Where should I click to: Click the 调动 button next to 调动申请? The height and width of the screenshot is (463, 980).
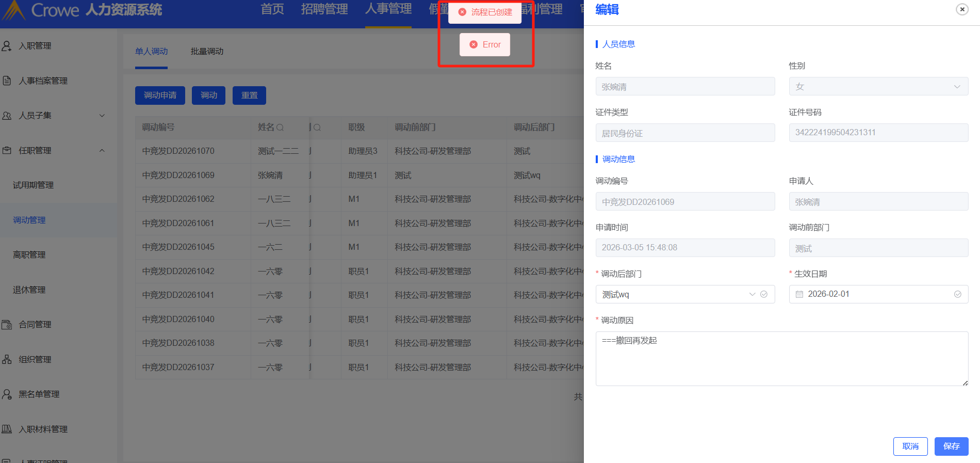208,95
